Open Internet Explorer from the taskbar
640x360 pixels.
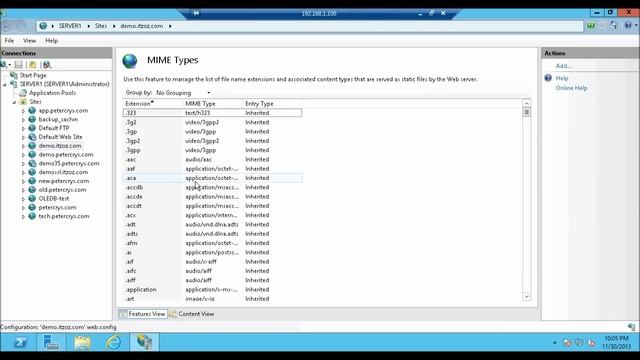tap(113, 342)
